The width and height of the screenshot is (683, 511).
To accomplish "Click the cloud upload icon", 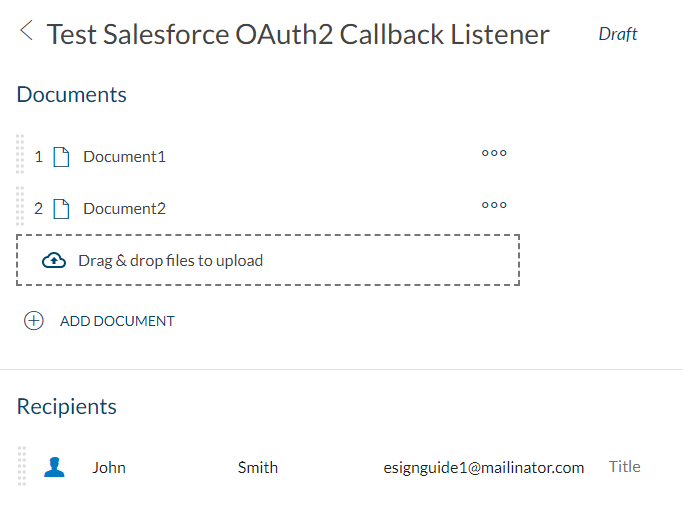I will (54, 261).
